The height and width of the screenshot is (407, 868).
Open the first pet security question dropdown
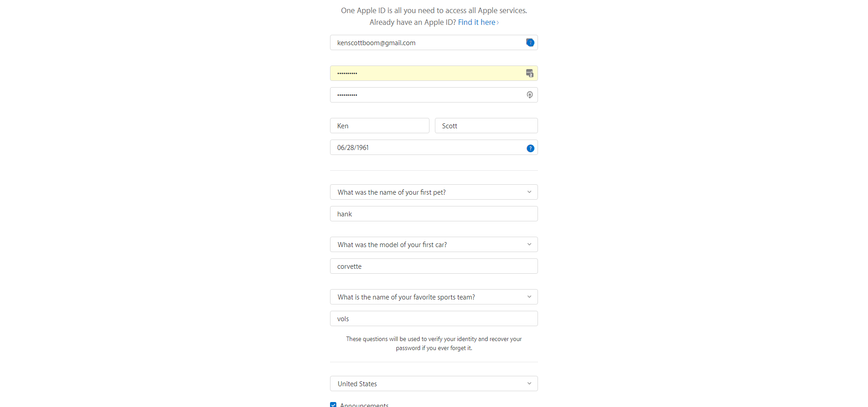(x=434, y=192)
